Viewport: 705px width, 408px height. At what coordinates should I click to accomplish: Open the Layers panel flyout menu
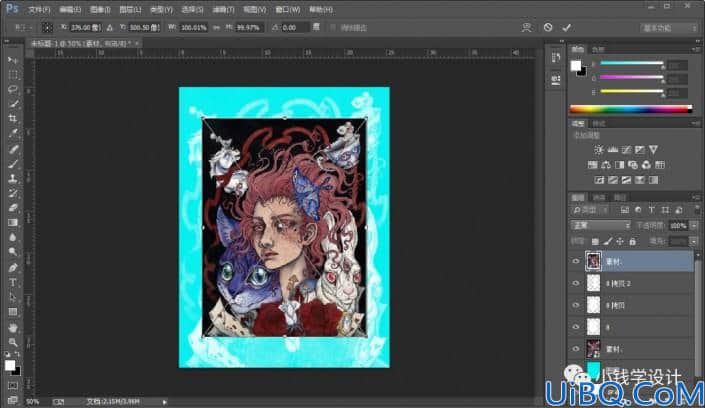(x=696, y=197)
